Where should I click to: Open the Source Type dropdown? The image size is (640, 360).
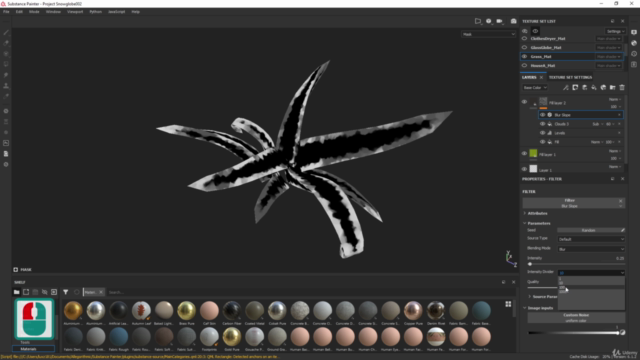tap(591, 239)
